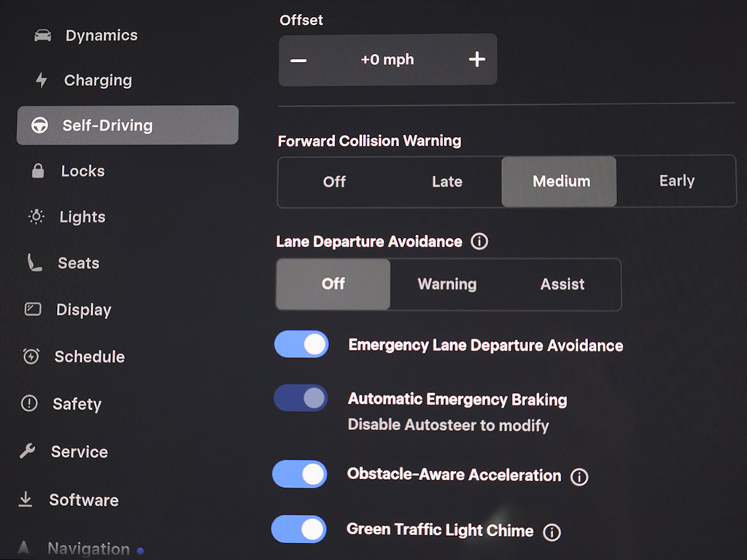The width and height of the screenshot is (747, 560).
Task: Click the Automatic Emergency Braking label
Action: 457,399
